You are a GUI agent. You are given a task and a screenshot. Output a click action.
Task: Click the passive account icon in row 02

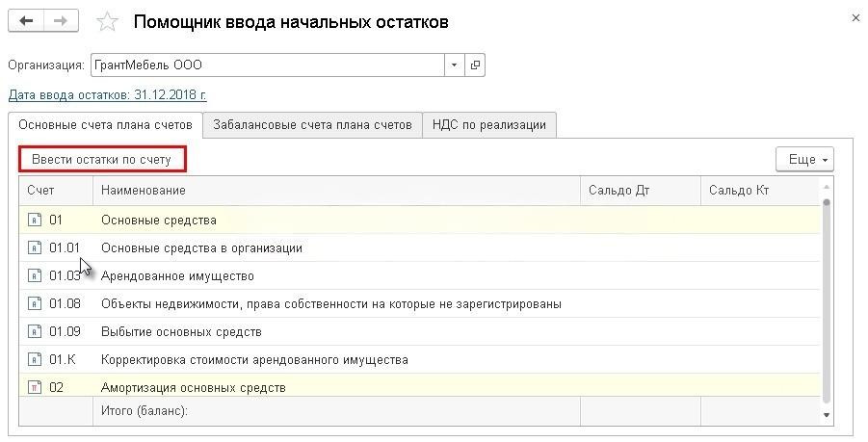(35, 387)
